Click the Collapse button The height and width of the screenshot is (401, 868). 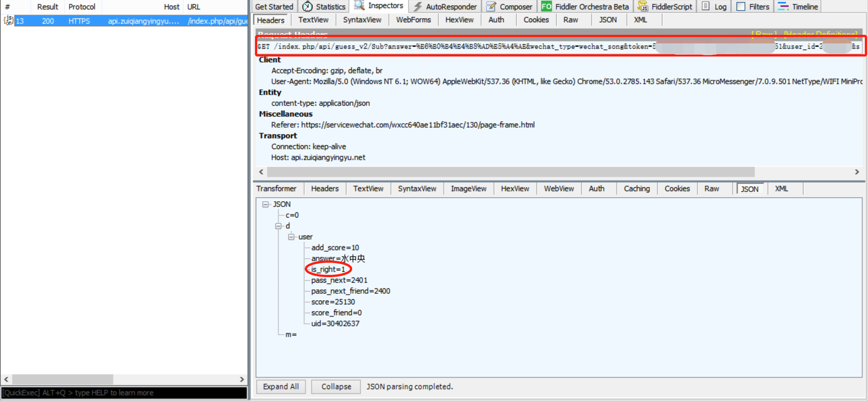(336, 387)
